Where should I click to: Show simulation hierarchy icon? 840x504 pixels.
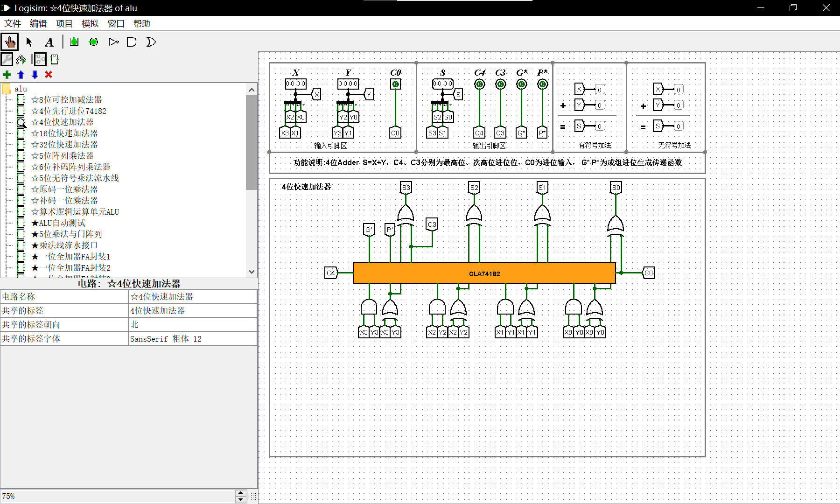[x=21, y=59]
